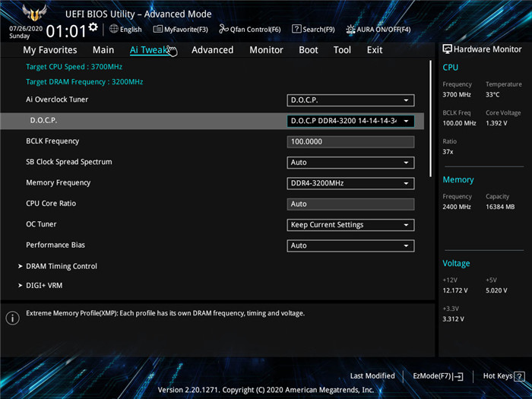Click the 1.392 V core voltage value
The height and width of the screenshot is (399, 532).
click(496, 123)
